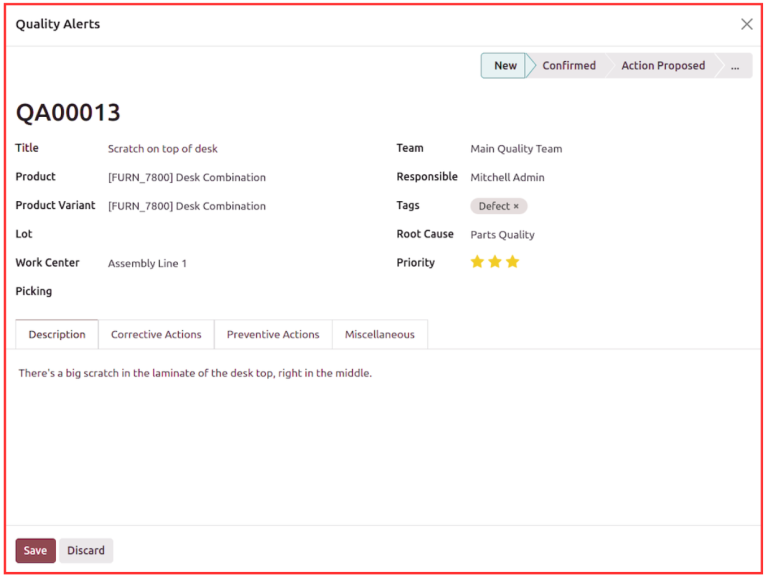Expand more stages with ellipsis button
768x580 pixels.
pyautogui.click(x=735, y=66)
